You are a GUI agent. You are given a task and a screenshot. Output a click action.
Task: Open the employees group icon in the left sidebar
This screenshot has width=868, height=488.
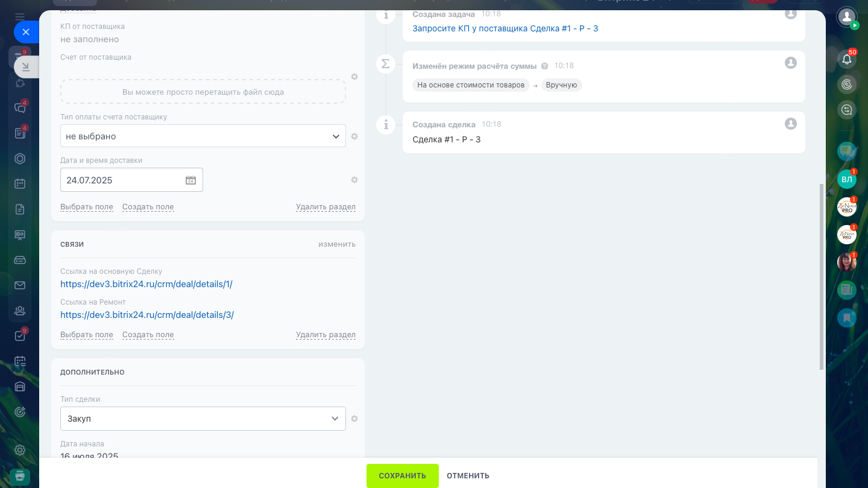coord(20,311)
